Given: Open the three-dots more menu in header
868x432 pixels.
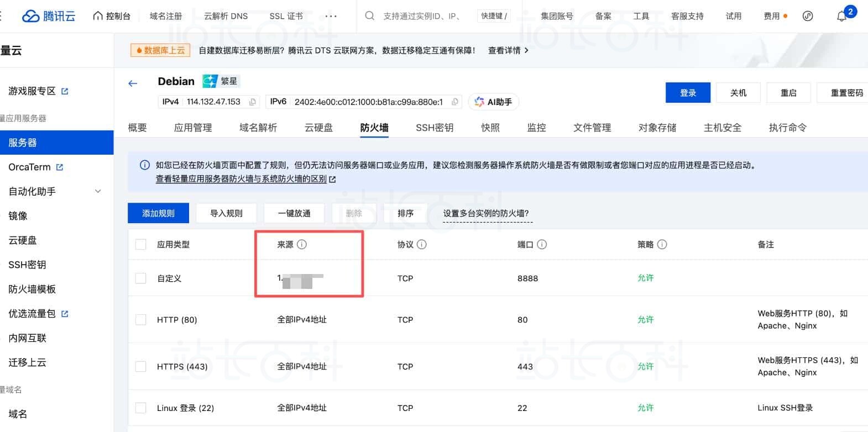Looking at the screenshot, I should [331, 16].
